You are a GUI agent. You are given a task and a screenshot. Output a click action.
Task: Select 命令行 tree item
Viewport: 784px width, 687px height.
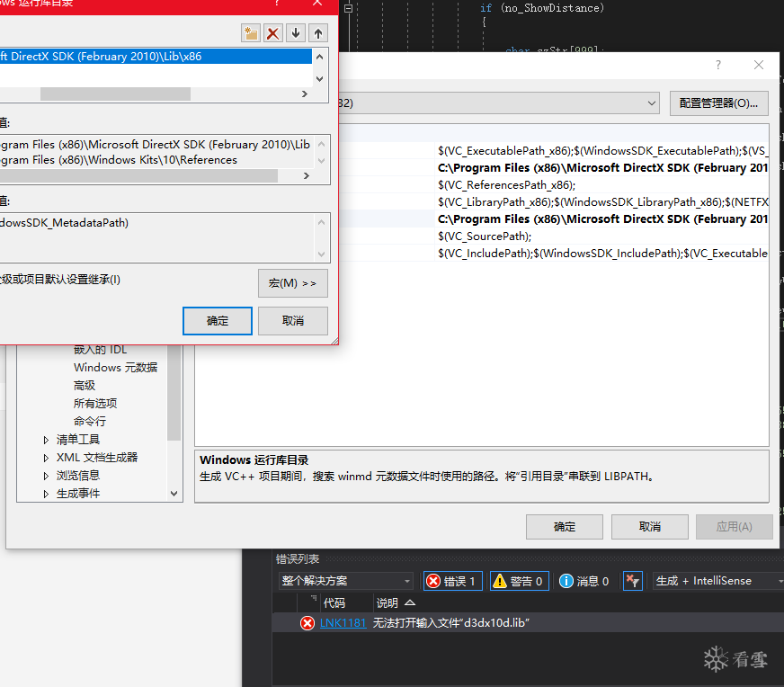[90, 422]
